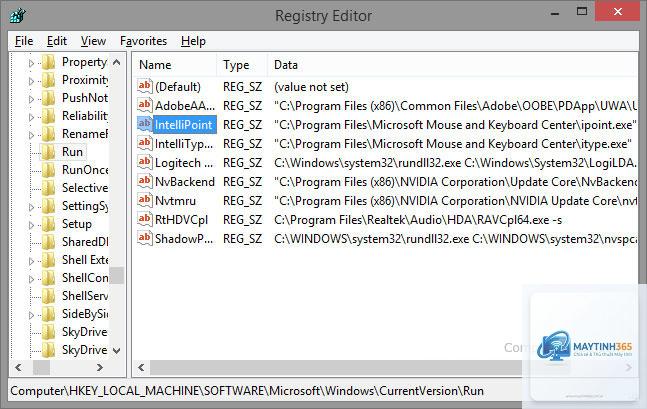Open the Favorites menu

click(143, 41)
